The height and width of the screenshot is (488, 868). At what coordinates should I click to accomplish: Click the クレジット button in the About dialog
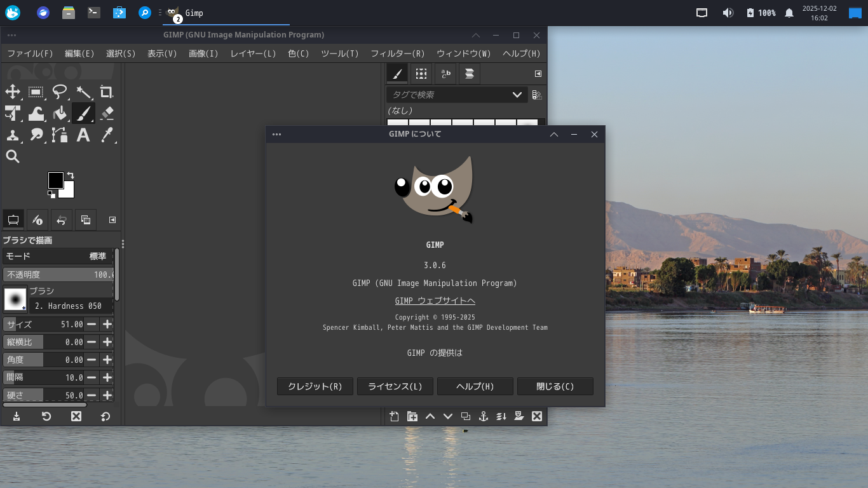315,386
